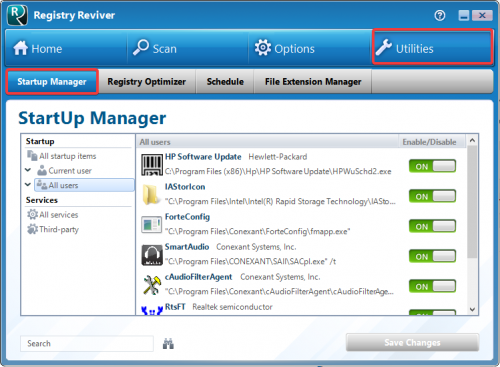Collapse the All users tree chevron
500x367 pixels.
coord(28,185)
